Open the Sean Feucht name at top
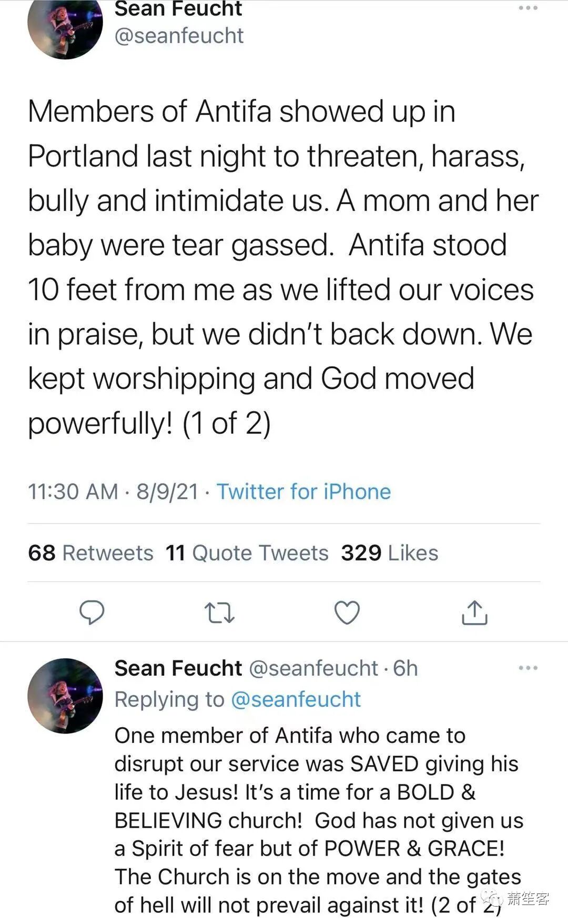Viewport: 568px width, 924px height. [178, 9]
